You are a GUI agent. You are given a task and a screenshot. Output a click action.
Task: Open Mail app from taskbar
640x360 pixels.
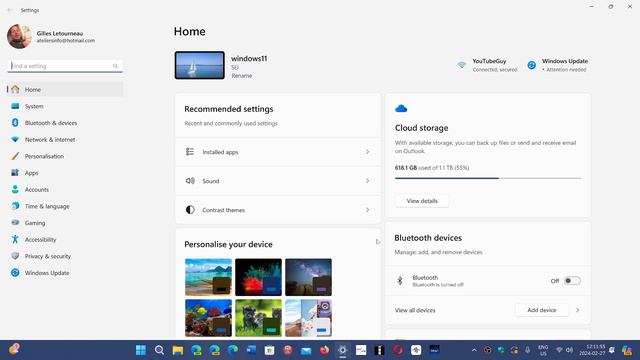306,350
